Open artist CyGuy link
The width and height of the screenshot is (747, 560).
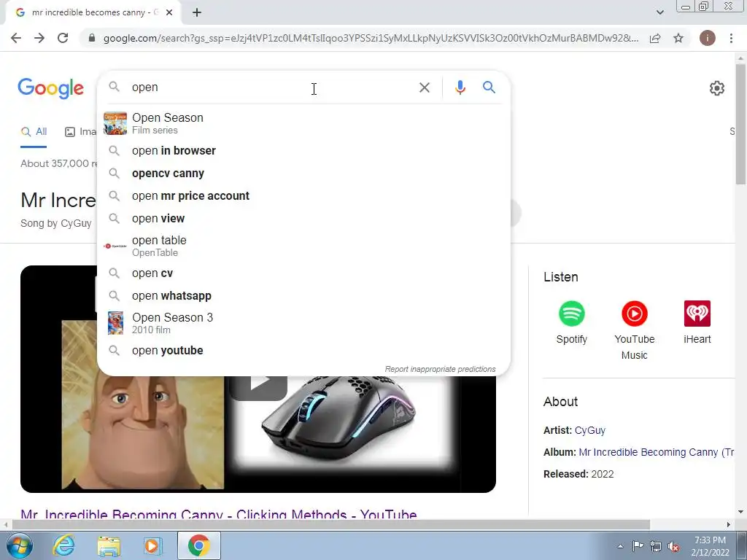(589, 430)
